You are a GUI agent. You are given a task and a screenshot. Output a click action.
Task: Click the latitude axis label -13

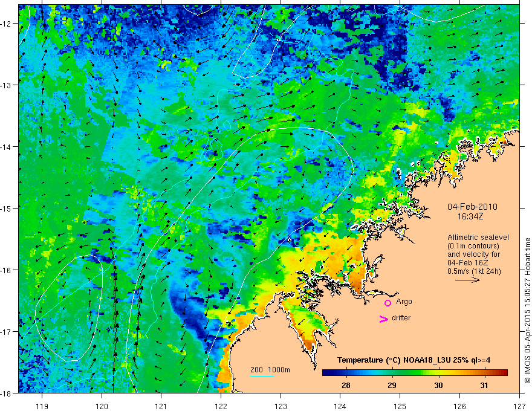click(x=6, y=85)
